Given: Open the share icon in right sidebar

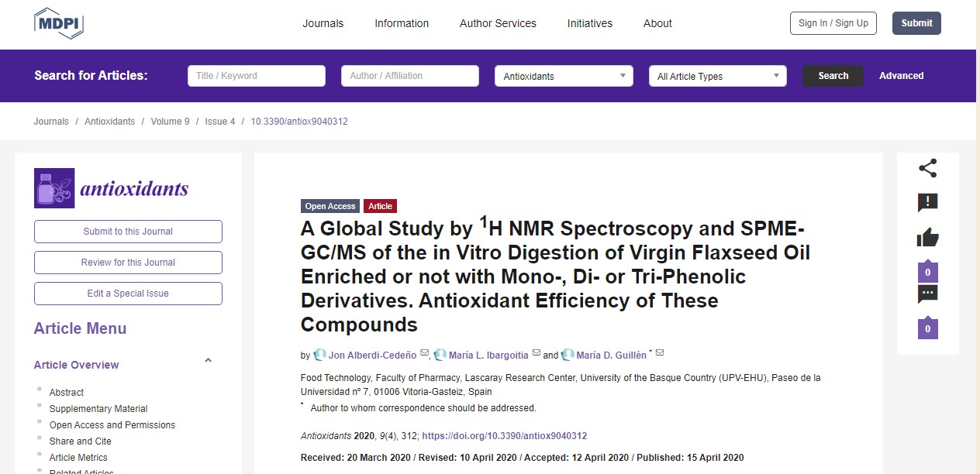Looking at the screenshot, I should [x=927, y=168].
